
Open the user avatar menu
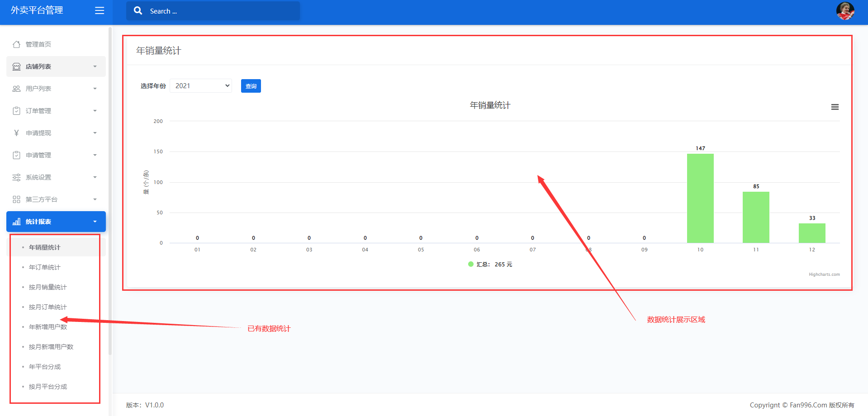pos(845,11)
